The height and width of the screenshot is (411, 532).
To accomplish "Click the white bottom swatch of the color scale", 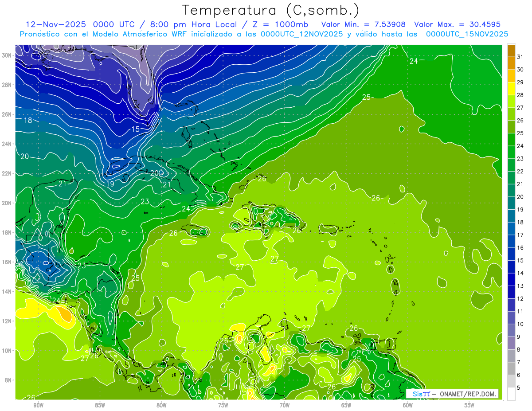I will click(x=511, y=394).
